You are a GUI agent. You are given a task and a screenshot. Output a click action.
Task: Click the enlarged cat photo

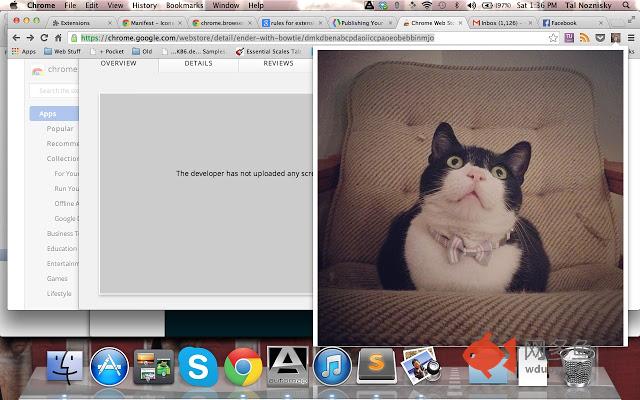470,198
